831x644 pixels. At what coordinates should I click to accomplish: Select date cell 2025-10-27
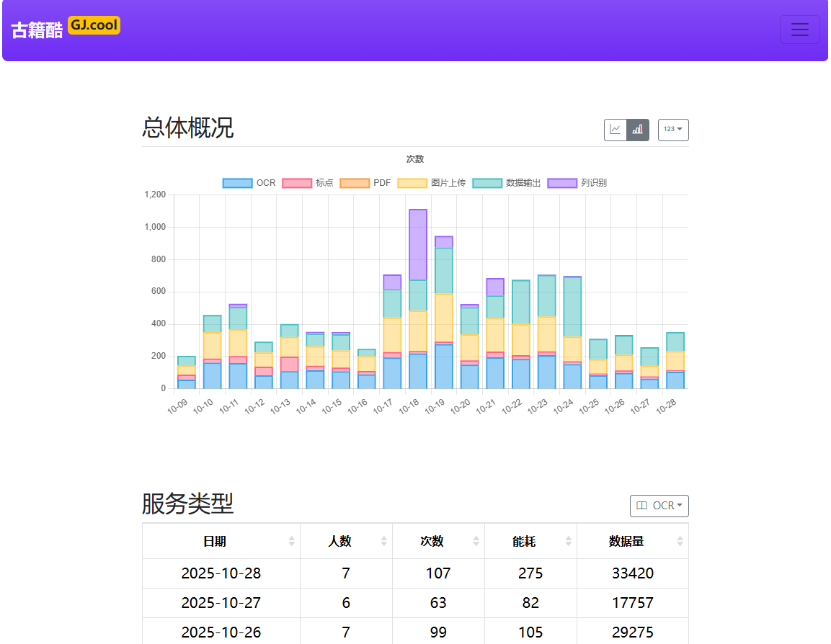221,603
